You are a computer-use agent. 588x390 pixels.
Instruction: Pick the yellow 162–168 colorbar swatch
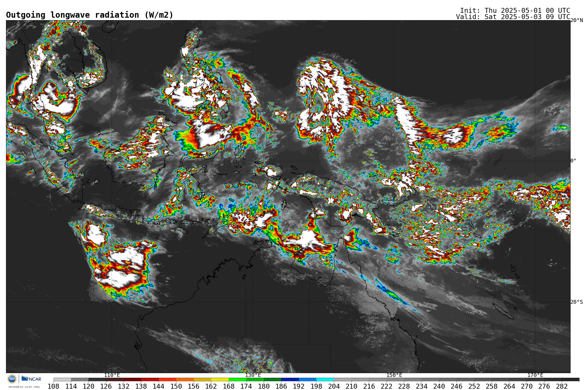[x=220, y=380]
